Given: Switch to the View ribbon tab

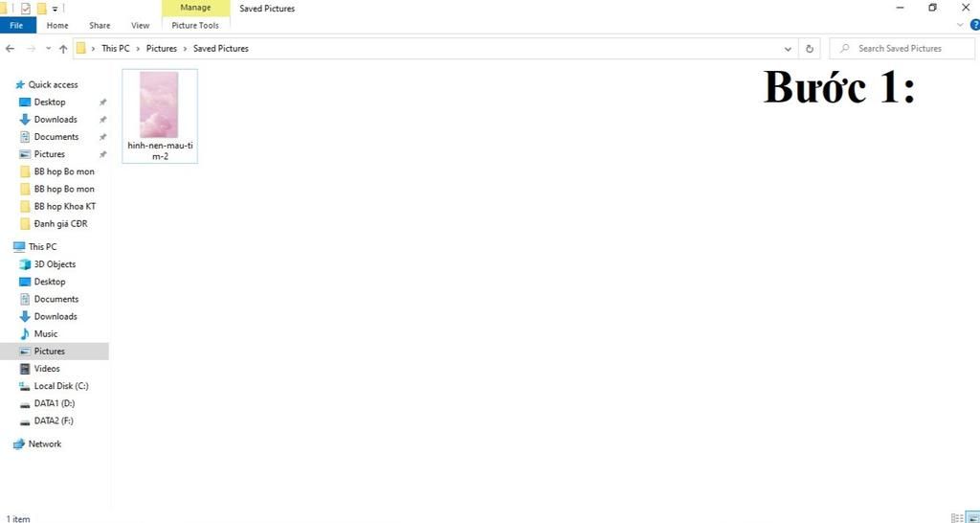Looking at the screenshot, I should point(140,26).
